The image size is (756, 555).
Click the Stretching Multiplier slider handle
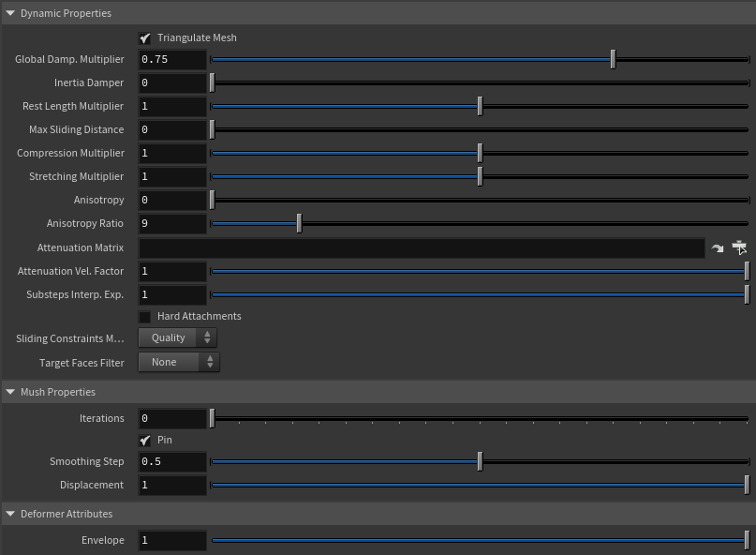point(480,176)
